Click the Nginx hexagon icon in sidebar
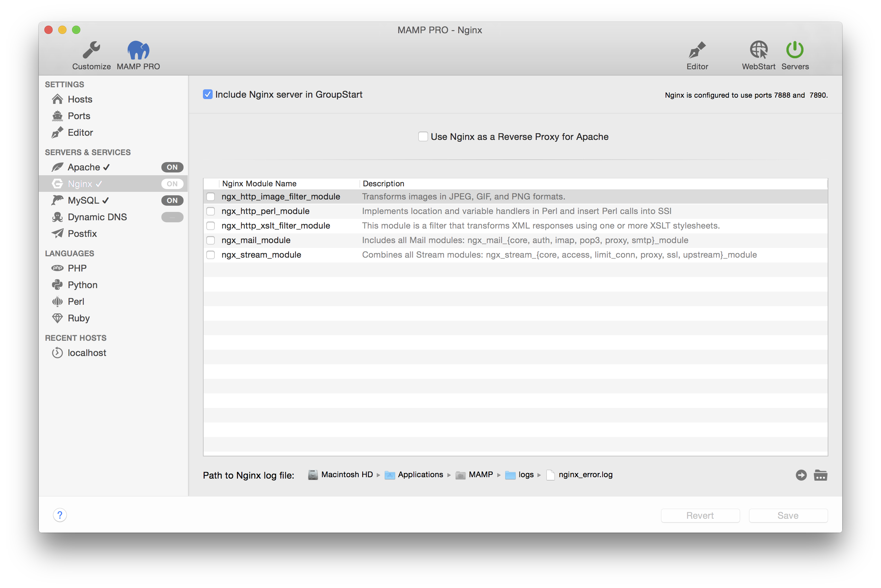 point(57,184)
